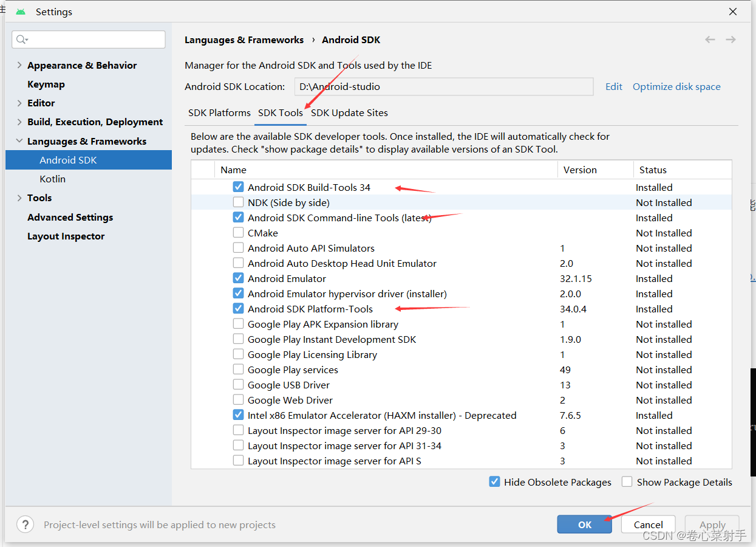Click version 49 of Google Play services
756x547 pixels.
tap(565, 370)
